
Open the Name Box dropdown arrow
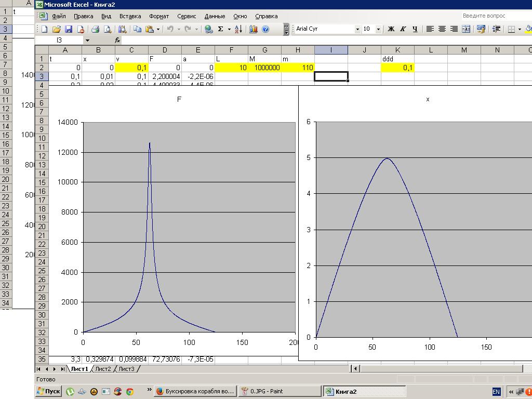point(87,40)
